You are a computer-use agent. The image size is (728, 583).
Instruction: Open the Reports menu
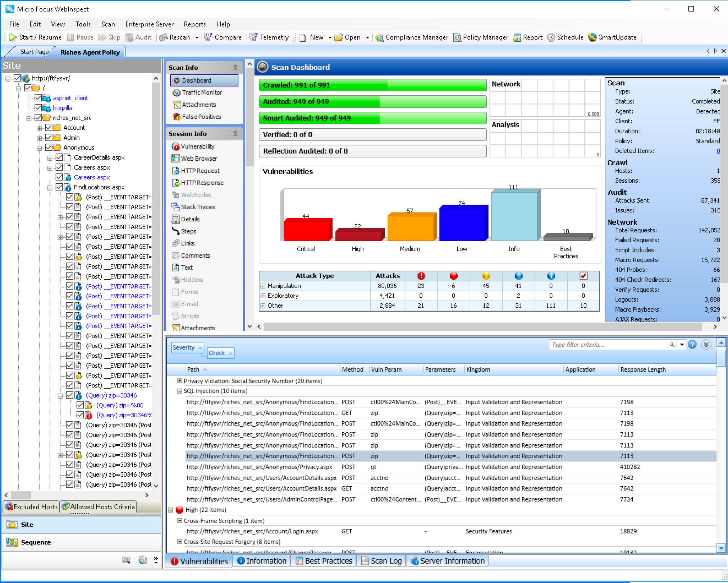click(x=194, y=24)
